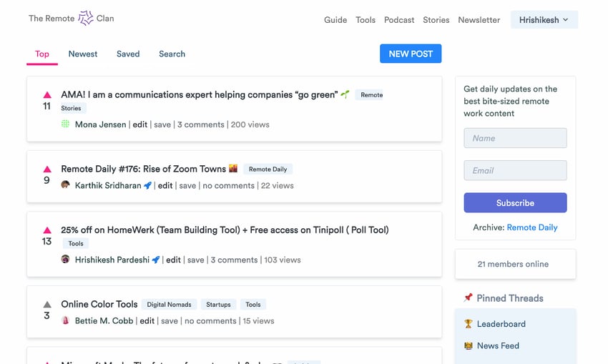Image resolution: width=608 pixels, height=364 pixels.
Task: Click Mona Jensen's avatar icon
Action: click(x=65, y=124)
